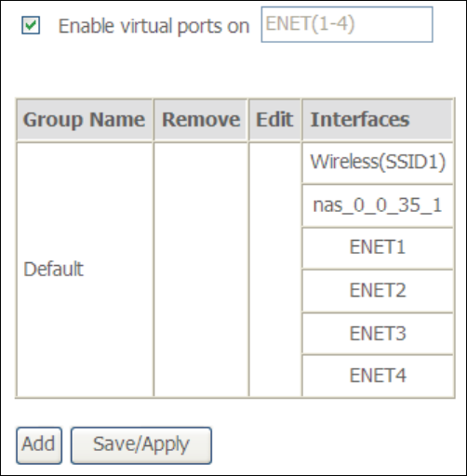This screenshot has height=476, width=467.
Task: Select the Group Name column header
Action: 85,120
